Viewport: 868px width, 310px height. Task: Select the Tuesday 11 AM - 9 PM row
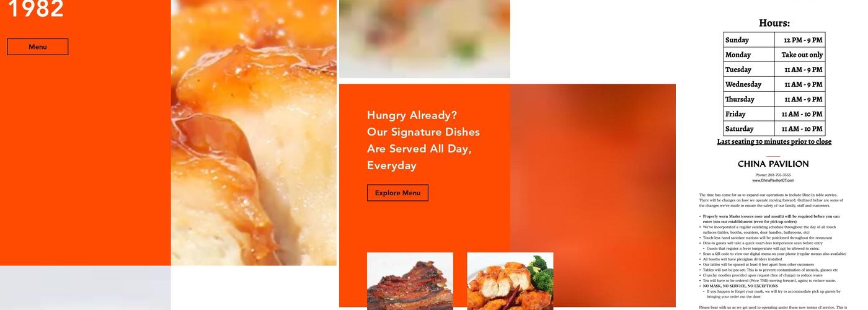click(x=774, y=69)
